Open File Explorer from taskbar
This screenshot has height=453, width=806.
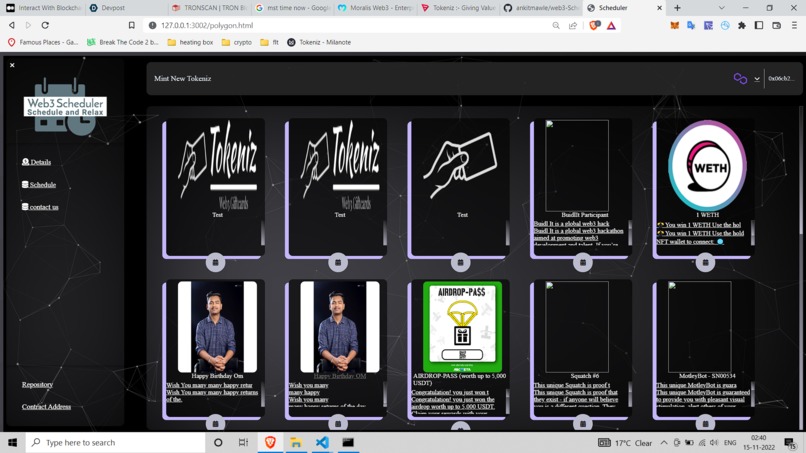[296, 442]
